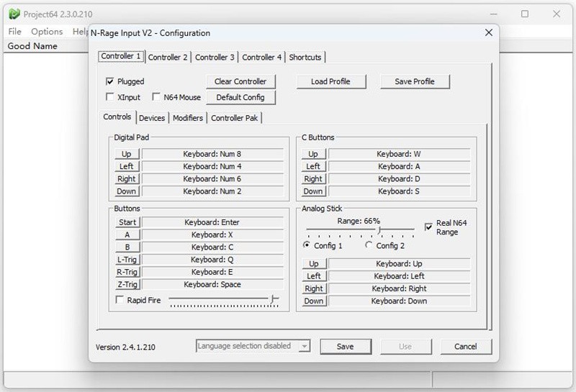Image resolution: width=576 pixels, height=392 pixels.
Task: Assign Digital Pad Left button
Action: tap(127, 166)
